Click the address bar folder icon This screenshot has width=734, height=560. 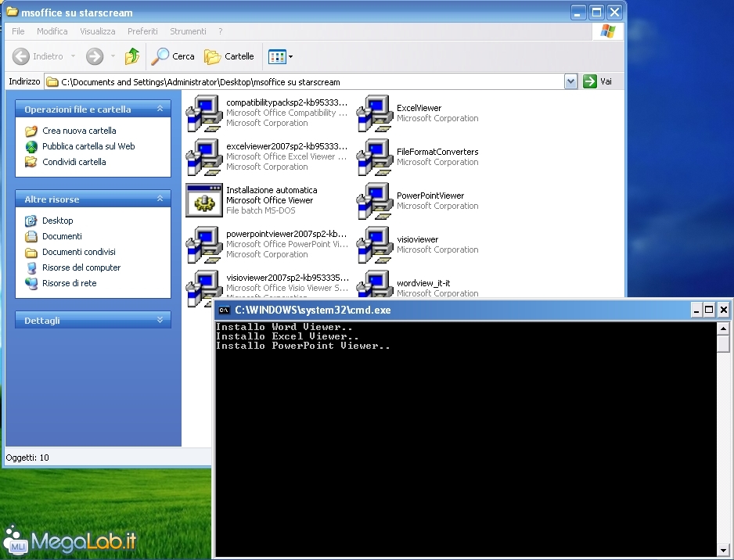click(x=52, y=82)
